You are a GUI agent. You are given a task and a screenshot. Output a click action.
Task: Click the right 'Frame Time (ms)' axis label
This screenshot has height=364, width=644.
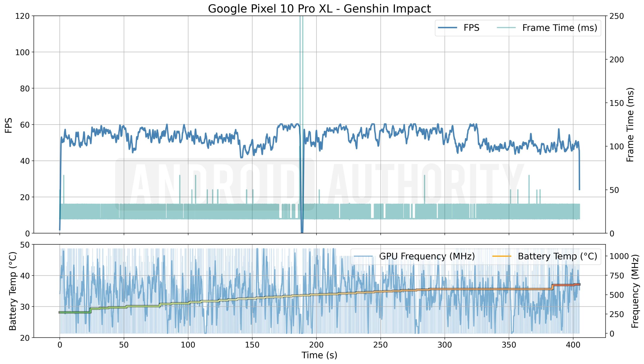click(630, 125)
